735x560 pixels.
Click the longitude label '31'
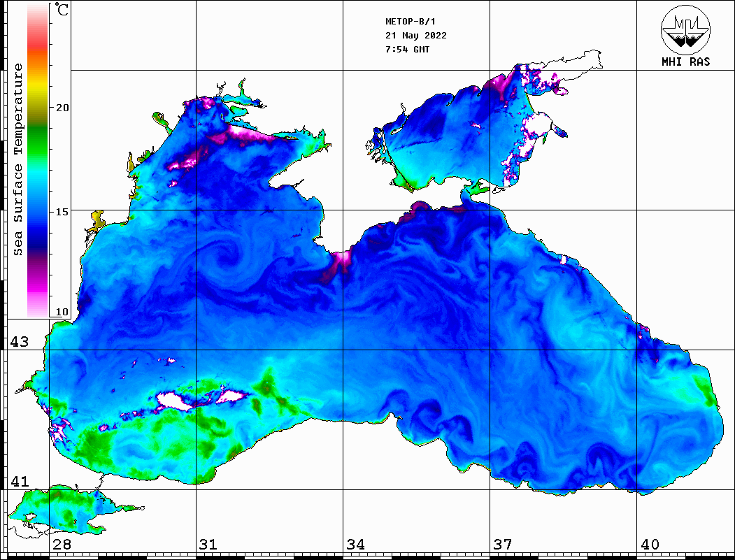208,544
